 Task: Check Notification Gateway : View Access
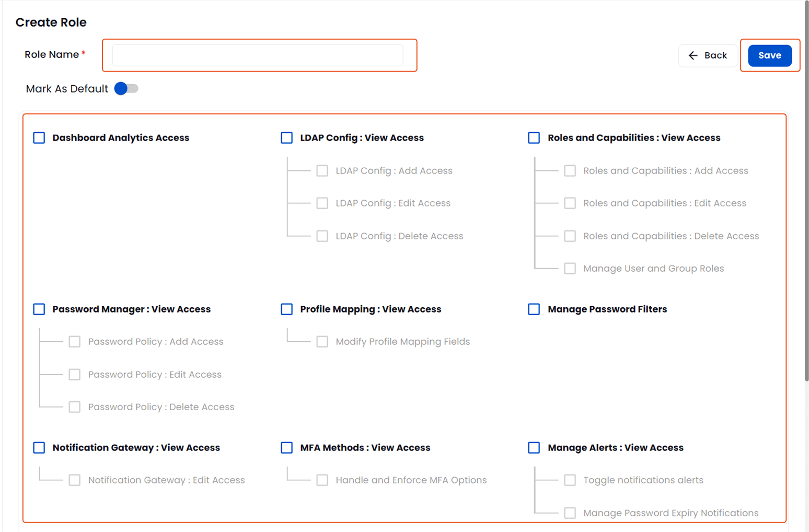[x=39, y=447]
